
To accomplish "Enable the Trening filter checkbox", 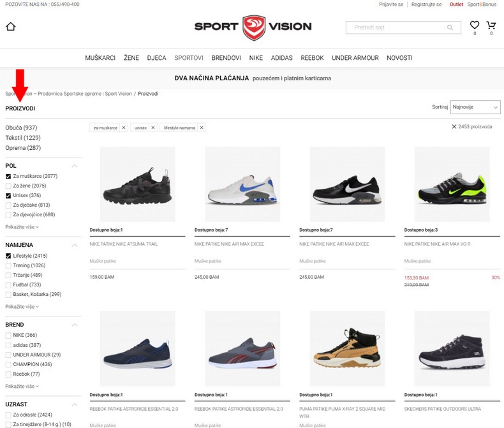I will click(8, 266).
